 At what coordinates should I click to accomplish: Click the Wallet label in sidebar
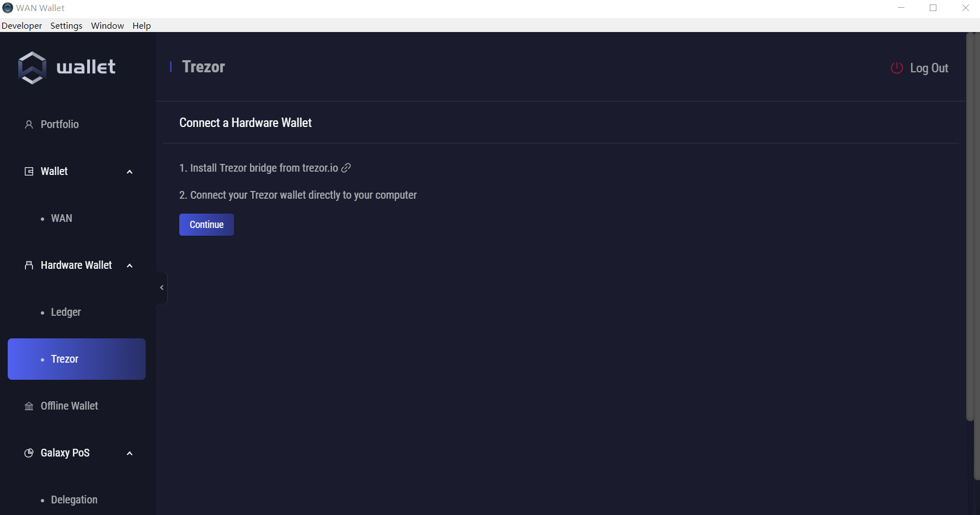(54, 172)
